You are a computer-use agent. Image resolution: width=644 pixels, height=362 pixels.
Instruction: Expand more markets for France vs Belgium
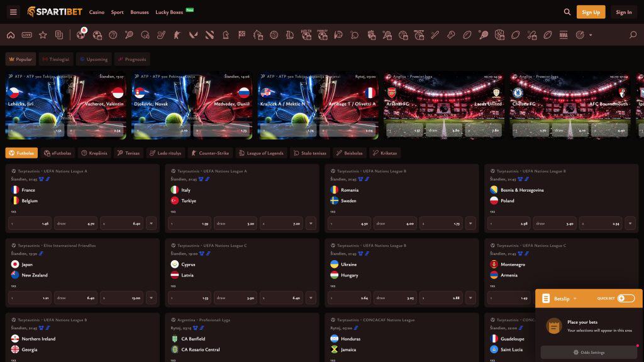tap(151, 224)
